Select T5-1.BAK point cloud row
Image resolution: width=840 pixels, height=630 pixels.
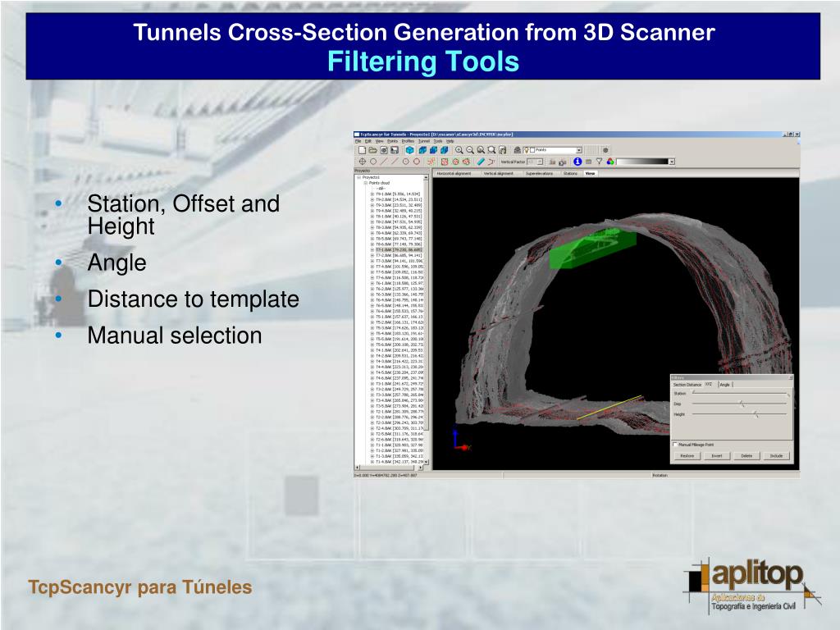click(399, 317)
